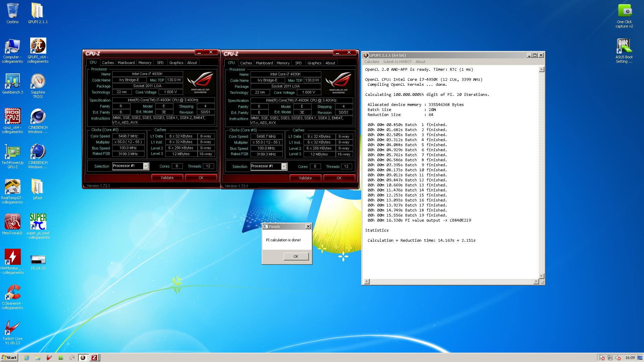Open the pifast folder icon
Screen dimensions: 644x362
coord(38,189)
